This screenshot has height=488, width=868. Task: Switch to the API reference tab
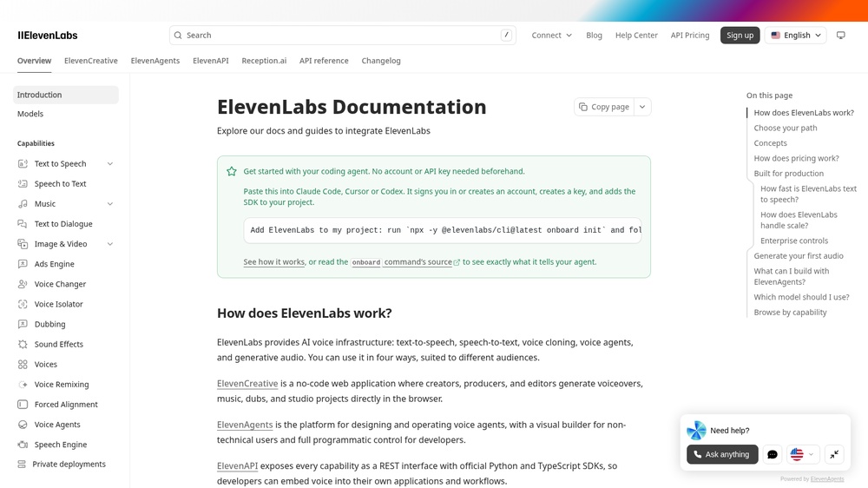pyautogui.click(x=324, y=61)
